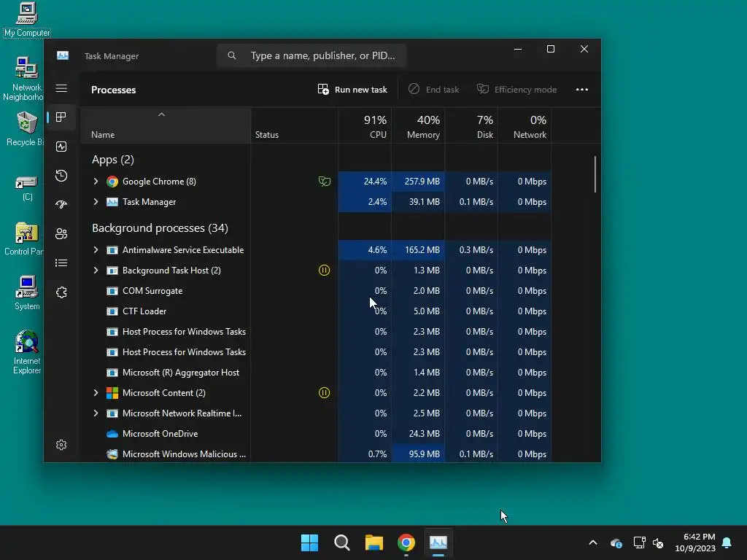Click the efficiency mode leaf icon for Chrome
The width and height of the screenshot is (747, 560).
pyautogui.click(x=324, y=182)
